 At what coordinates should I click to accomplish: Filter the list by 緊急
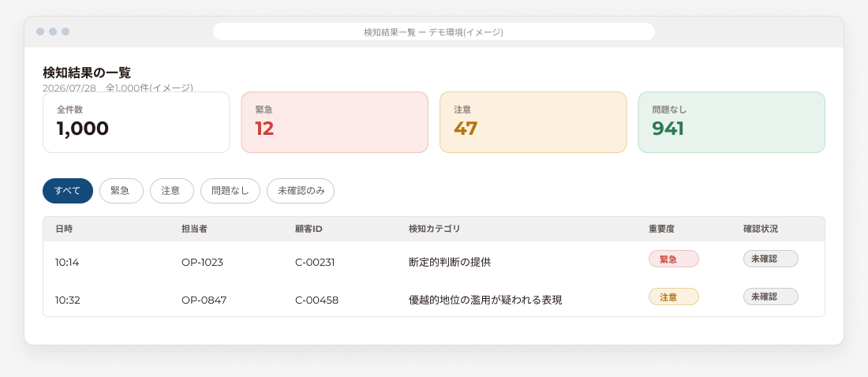[122, 191]
